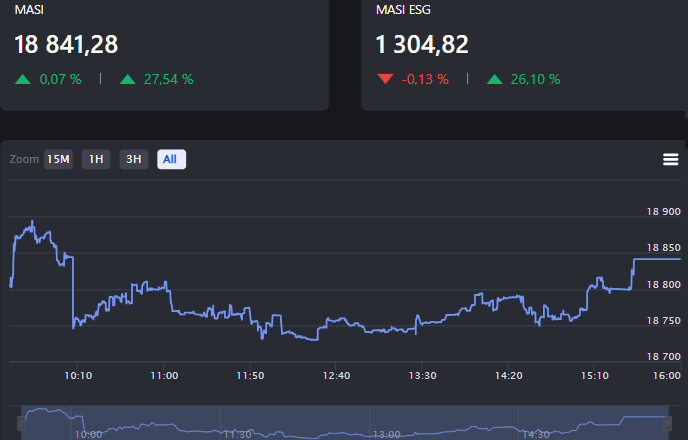Screen dimensions: 688x440
Task: Open the MASI index title
Action: point(29,9)
